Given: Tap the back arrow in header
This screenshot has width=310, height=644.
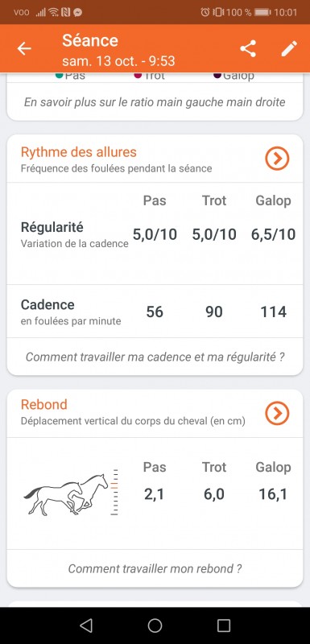Looking at the screenshot, I should pyautogui.click(x=24, y=48).
